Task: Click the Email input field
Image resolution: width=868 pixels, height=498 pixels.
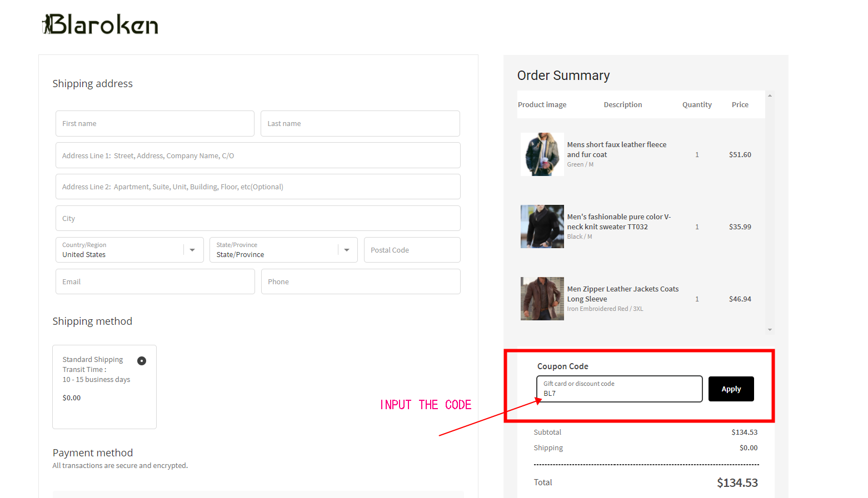Action: click(155, 281)
